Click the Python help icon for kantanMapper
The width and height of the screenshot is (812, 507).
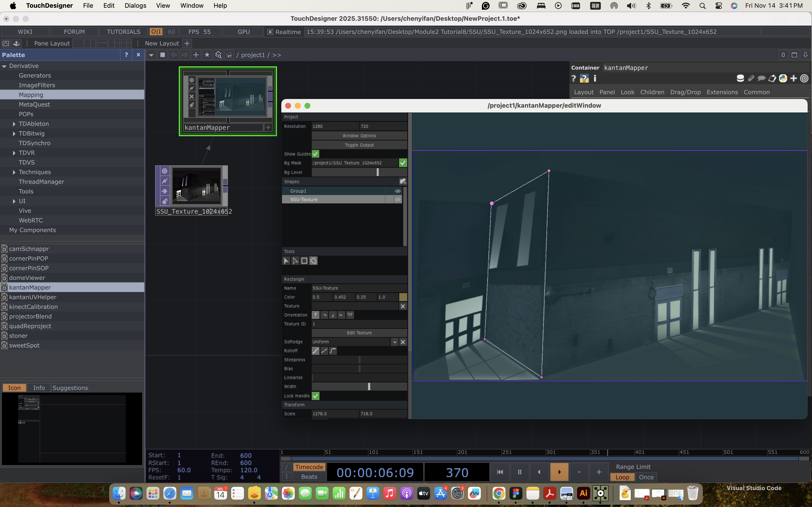pyautogui.click(x=584, y=78)
